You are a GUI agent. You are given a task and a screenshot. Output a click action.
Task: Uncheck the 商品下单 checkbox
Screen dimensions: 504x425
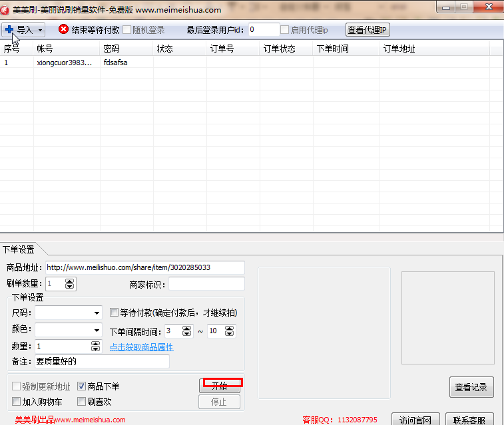(82, 386)
